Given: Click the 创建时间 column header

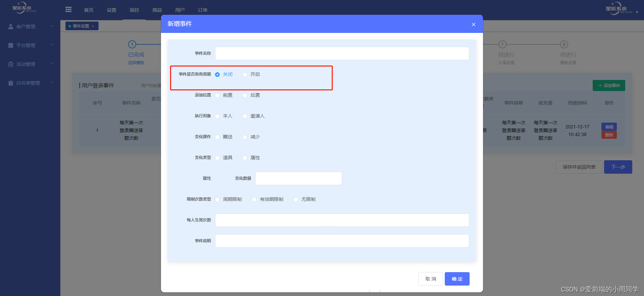Looking at the screenshot, I should coord(577,103).
